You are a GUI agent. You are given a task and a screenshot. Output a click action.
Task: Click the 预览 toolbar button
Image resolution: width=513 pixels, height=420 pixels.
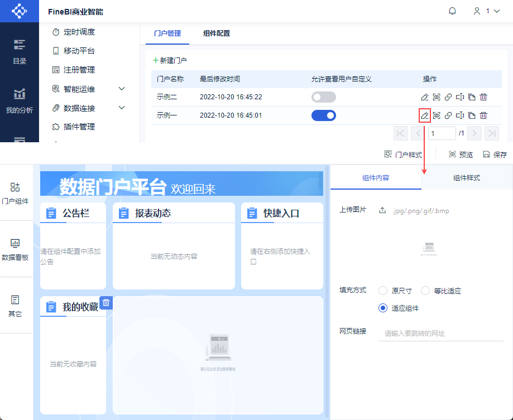[x=461, y=155]
